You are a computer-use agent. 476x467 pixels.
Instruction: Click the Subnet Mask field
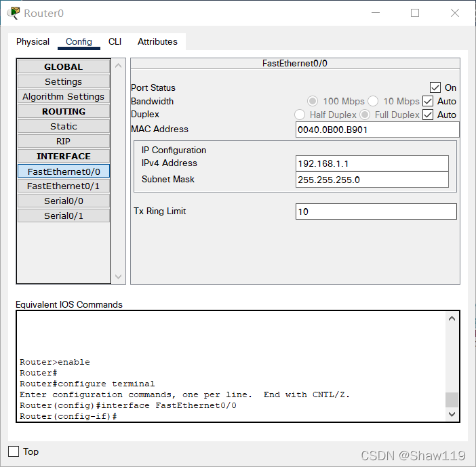[372, 180]
